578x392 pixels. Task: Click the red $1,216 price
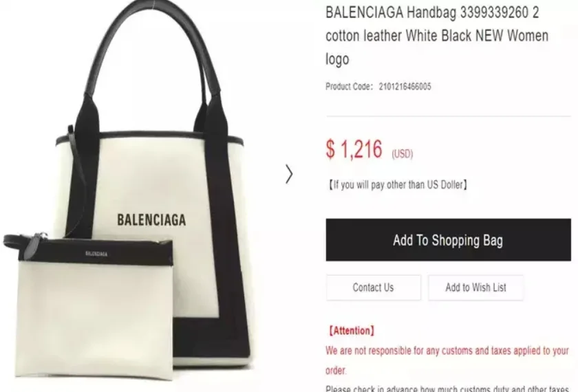point(354,149)
